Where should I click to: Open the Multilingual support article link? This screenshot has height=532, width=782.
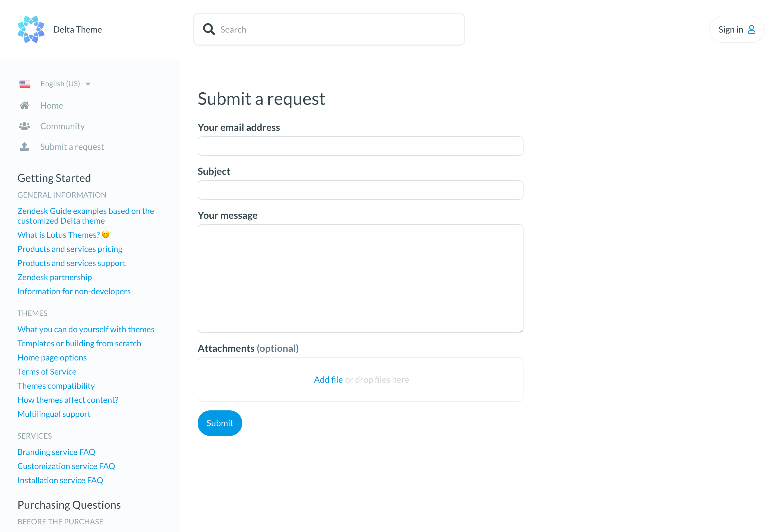[54, 414]
